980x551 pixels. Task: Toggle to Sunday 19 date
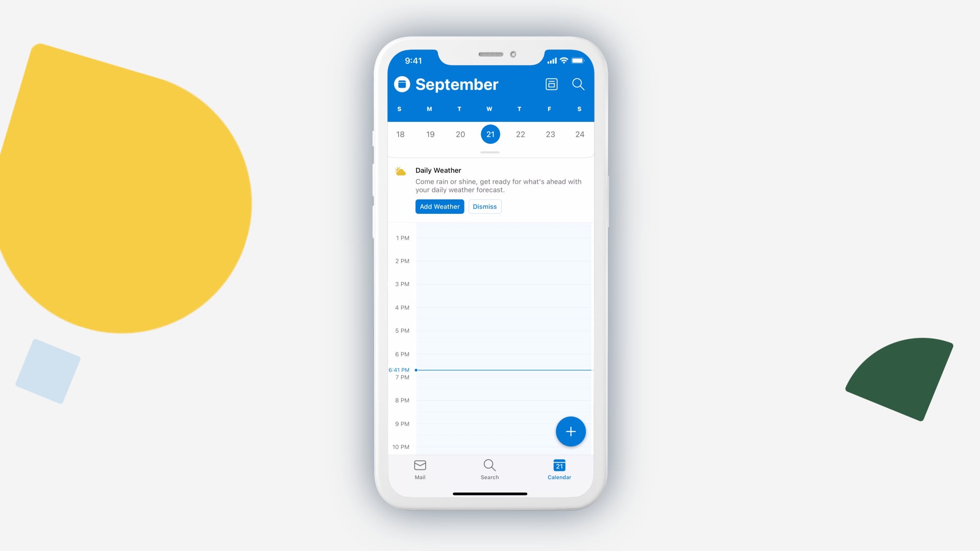430,134
